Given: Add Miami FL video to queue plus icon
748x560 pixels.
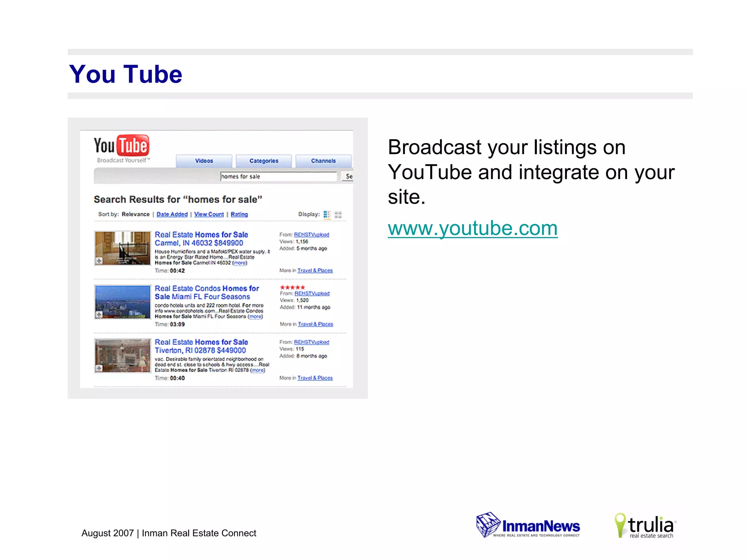Looking at the screenshot, I should click(99, 314).
